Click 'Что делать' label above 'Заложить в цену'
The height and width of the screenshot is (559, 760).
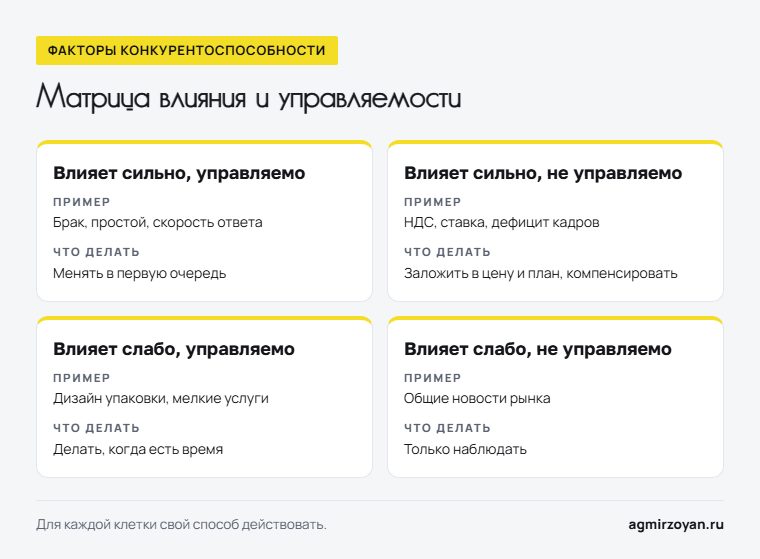[x=447, y=252]
